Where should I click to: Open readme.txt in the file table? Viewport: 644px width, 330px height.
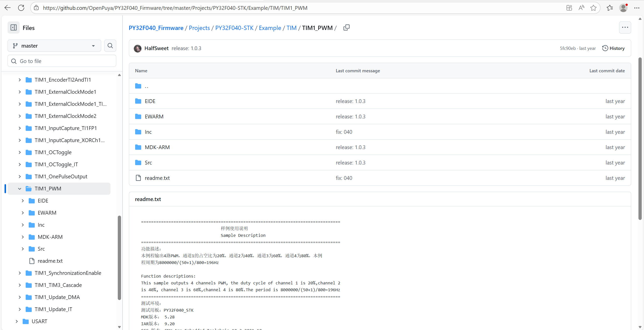pos(157,178)
